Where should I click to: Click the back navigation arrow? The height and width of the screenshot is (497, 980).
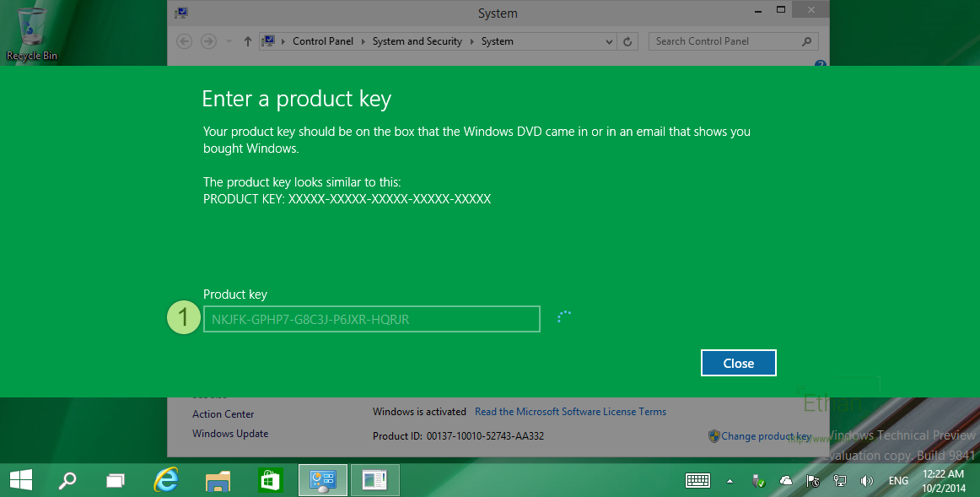click(184, 41)
